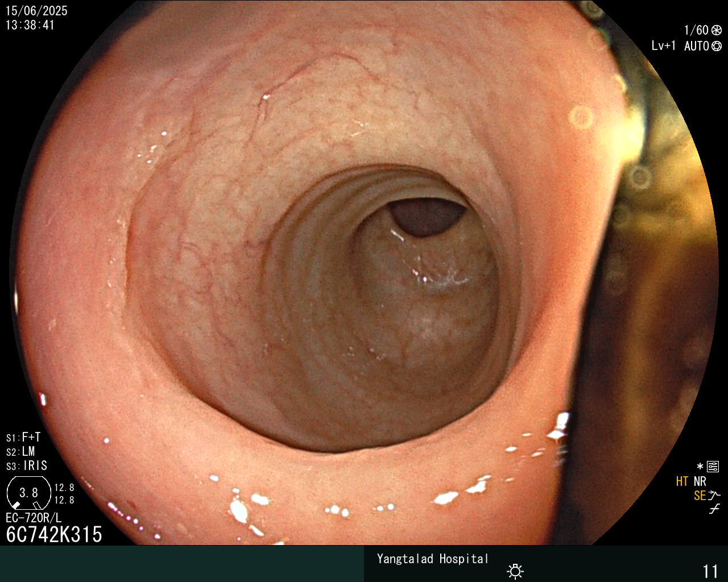This screenshot has width=728, height=582.
Task: Click the slashed curve icon below SE
Action: point(714,509)
